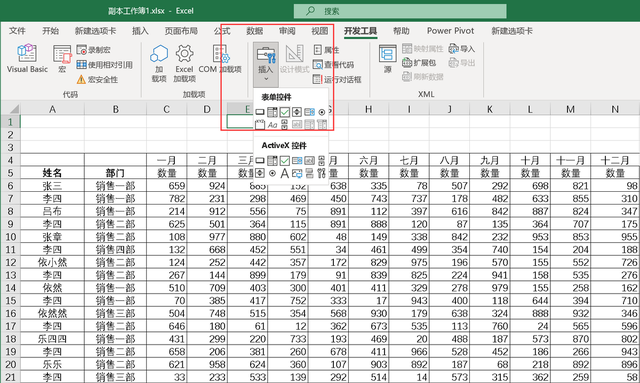640x383 pixels.
Task: Click 查看代码 view code
Action: (333, 65)
